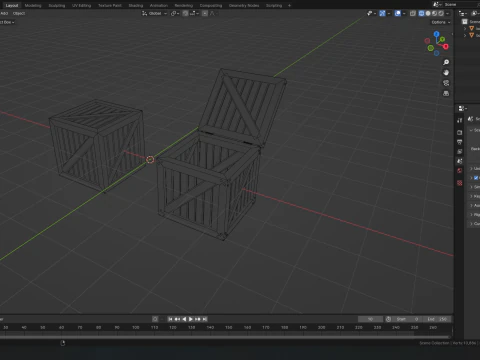Open the View Layer properties tab icon
The image size is (480, 360).
click(x=460, y=152)
